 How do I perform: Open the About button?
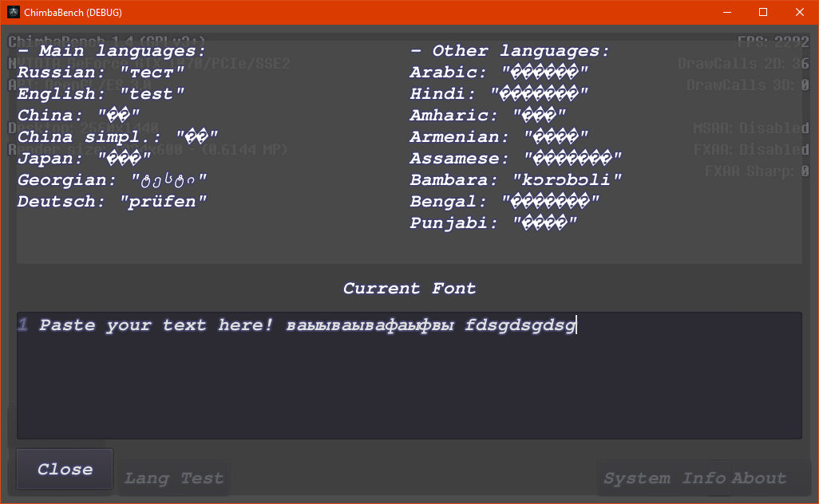coord(759,478)
